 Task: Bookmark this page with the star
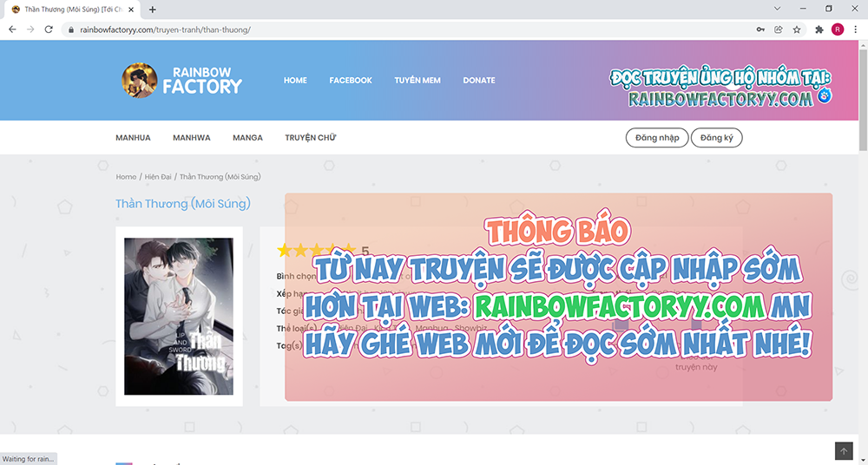(x=797, y=29)
